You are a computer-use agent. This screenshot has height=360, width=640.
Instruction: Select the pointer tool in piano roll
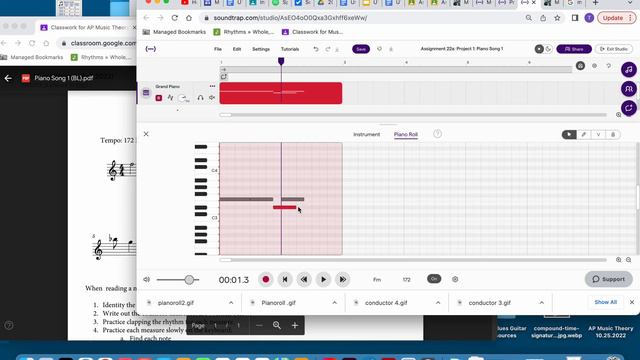(x=569, y=134)
